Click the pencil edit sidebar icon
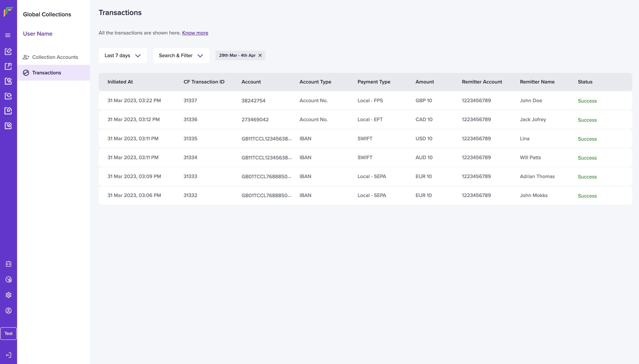 pyautogui.click(x=8, y=52)
